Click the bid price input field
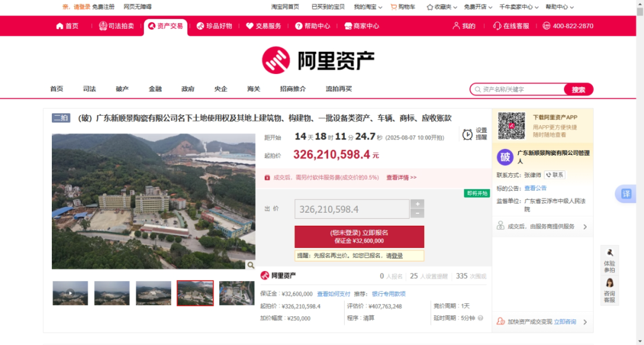 click(352, 209)
